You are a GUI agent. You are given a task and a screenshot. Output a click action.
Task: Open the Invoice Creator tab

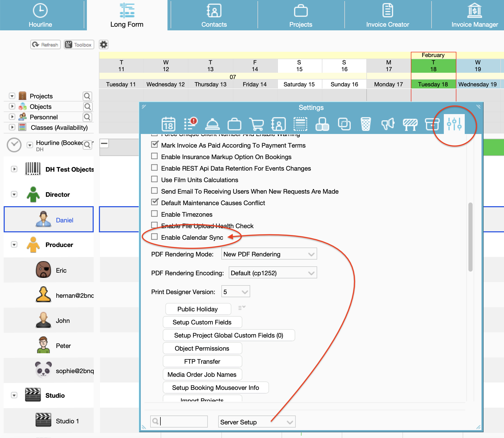[x=388, y=15]
